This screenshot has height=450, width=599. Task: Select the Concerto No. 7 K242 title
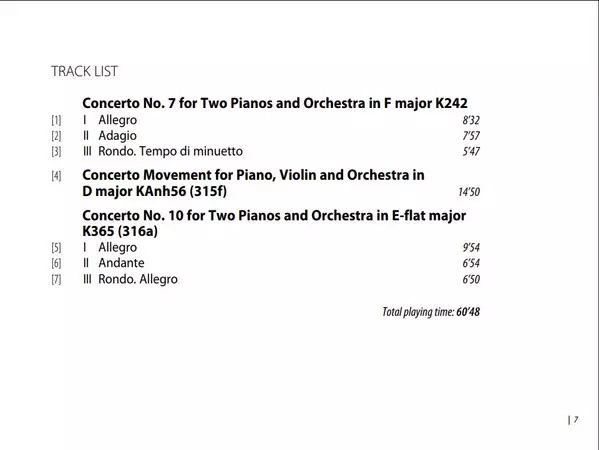pos(275,103)
